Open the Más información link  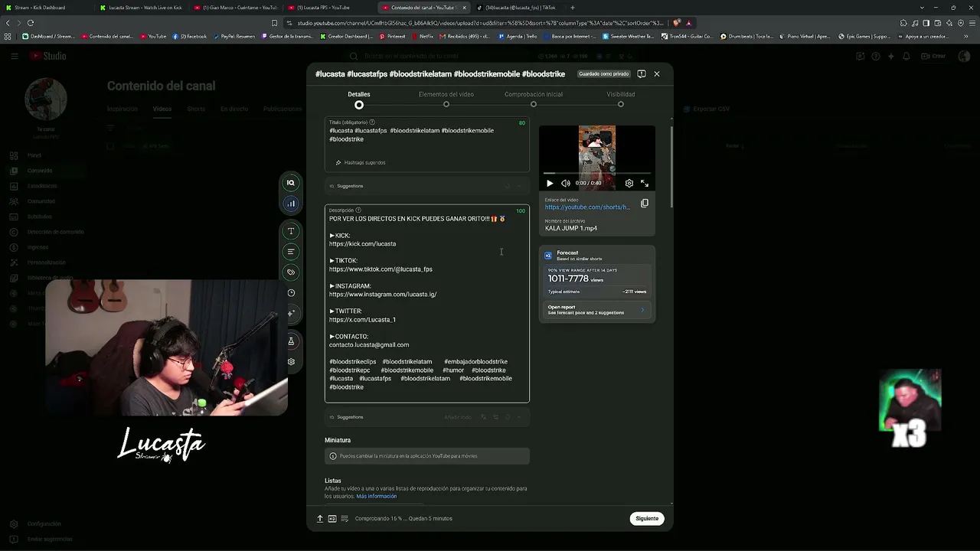click(x=377, y=497)
